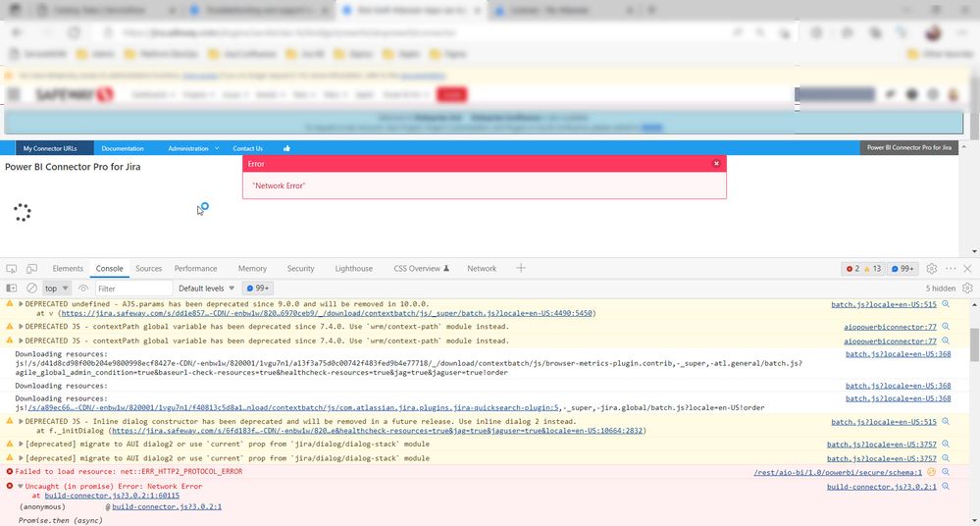Open the /rest/aio-bi/1.0/powerbi/secure/schema:1 link
The image size is (980, 526).
(x=838, y=472)
